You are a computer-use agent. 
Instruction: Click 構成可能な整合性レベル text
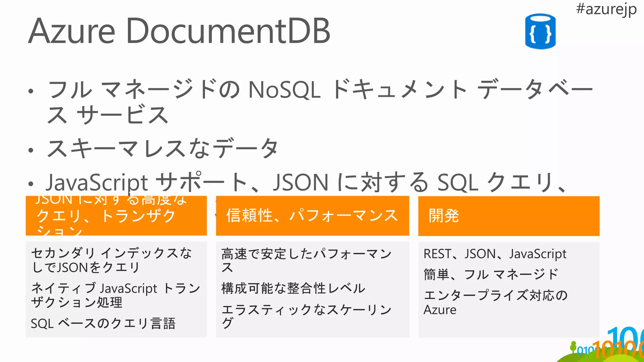click(293, 288)
